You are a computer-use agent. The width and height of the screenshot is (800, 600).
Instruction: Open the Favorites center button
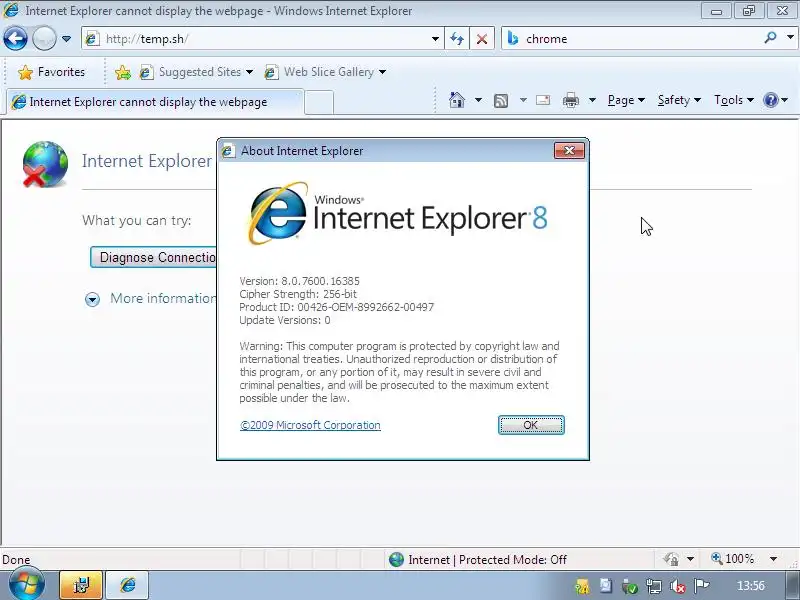click(x=51, y=72)
